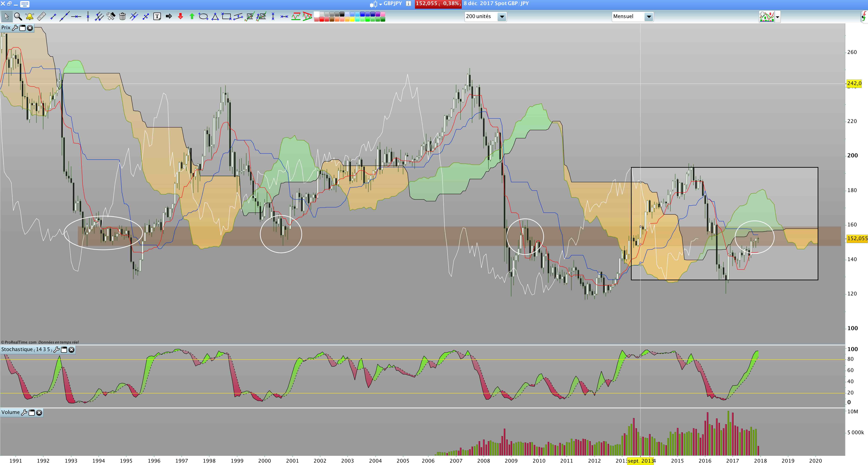Click the 8 déc. 2017 Spot GBP/JPY title
The image size is (868, 465).
[x=496, y=3]
